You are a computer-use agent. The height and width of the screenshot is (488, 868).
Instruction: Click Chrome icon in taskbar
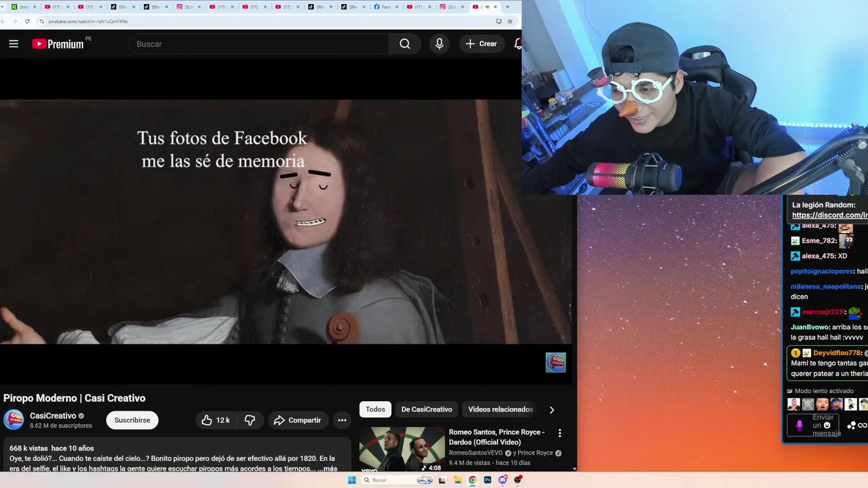473,480
